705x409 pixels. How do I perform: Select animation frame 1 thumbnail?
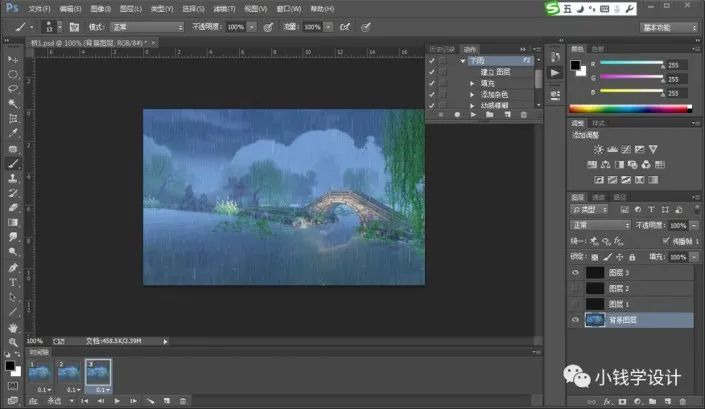39,372
